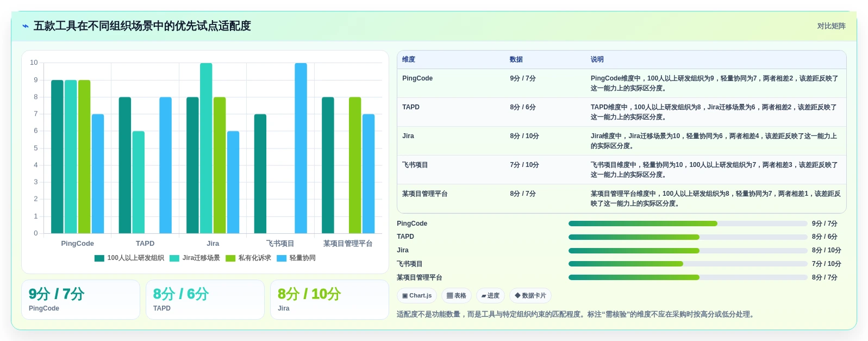
Task: Open the TAPD 8分 / 6分 data card
Action: click(205, 300)
